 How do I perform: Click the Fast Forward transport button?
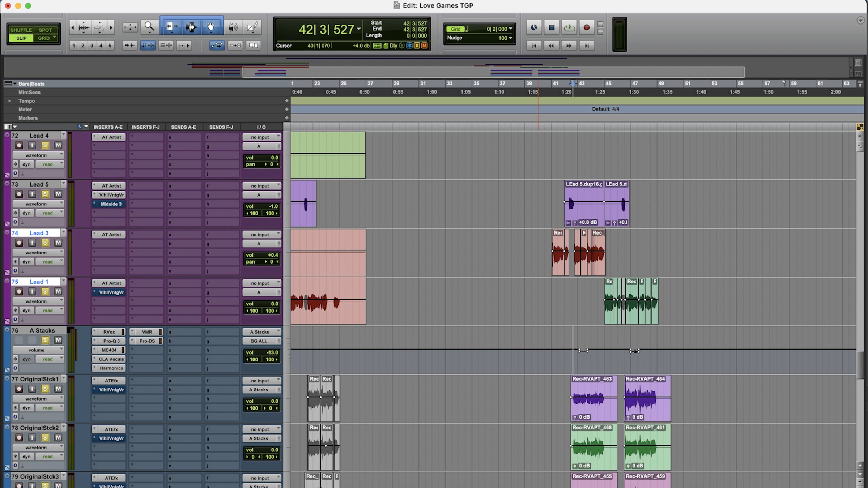[569, 46]
